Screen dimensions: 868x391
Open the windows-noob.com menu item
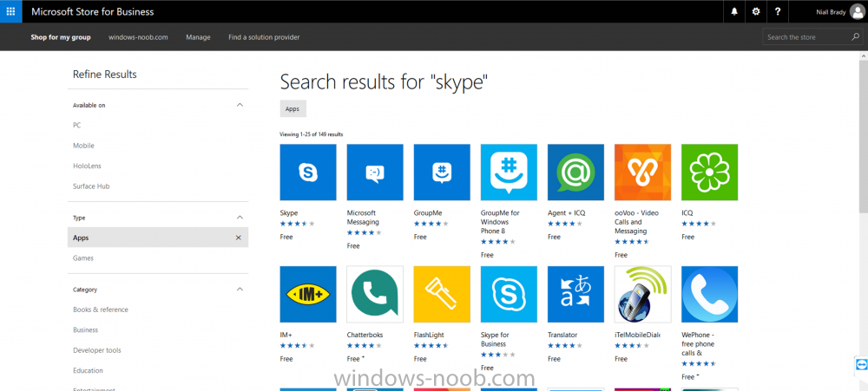pos(138,37)
